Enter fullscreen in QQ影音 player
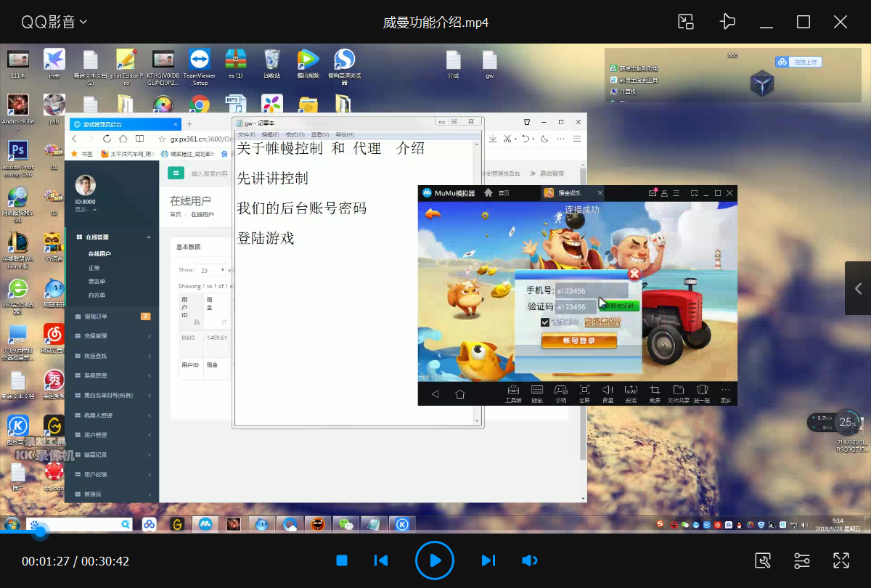The width and height of the screenshot is (871, 588). (x=841, y=560)
